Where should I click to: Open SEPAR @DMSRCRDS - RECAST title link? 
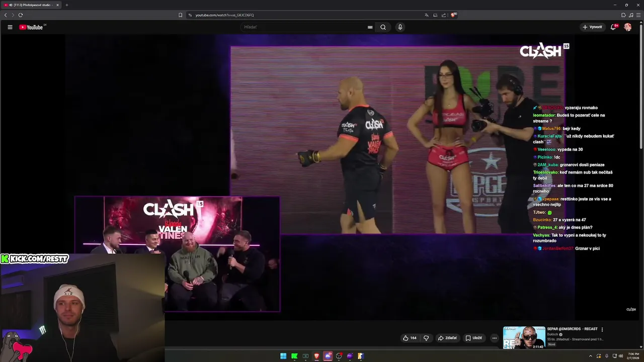tap(572, 329)
